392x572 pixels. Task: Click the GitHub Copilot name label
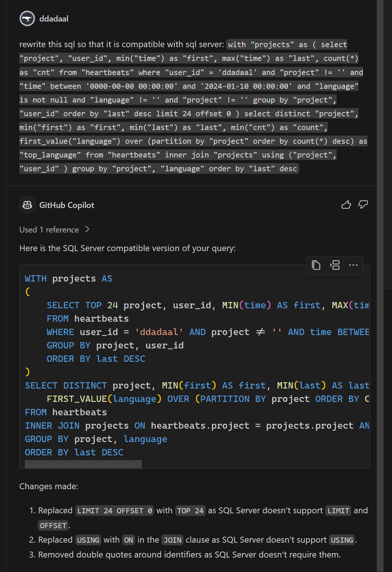click(67, 205)
